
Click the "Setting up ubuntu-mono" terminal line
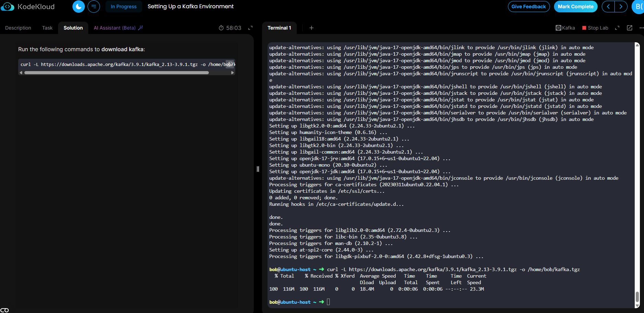328,165
